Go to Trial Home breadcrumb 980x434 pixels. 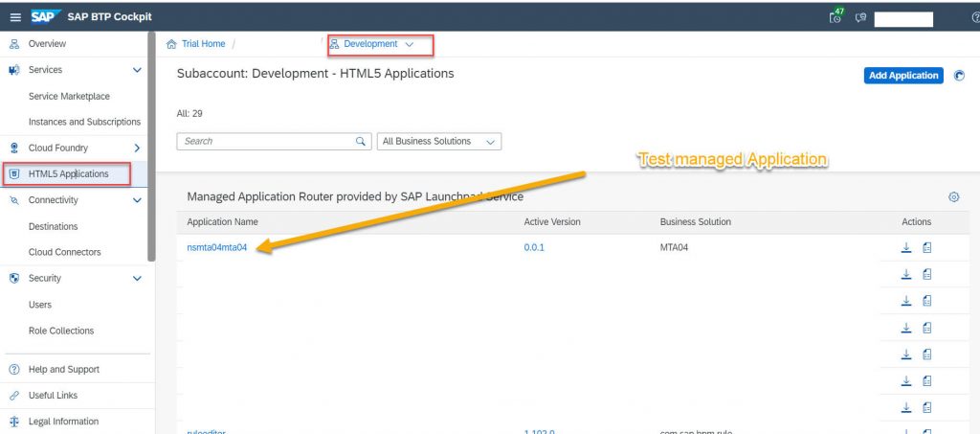click(x=203, y=44)
